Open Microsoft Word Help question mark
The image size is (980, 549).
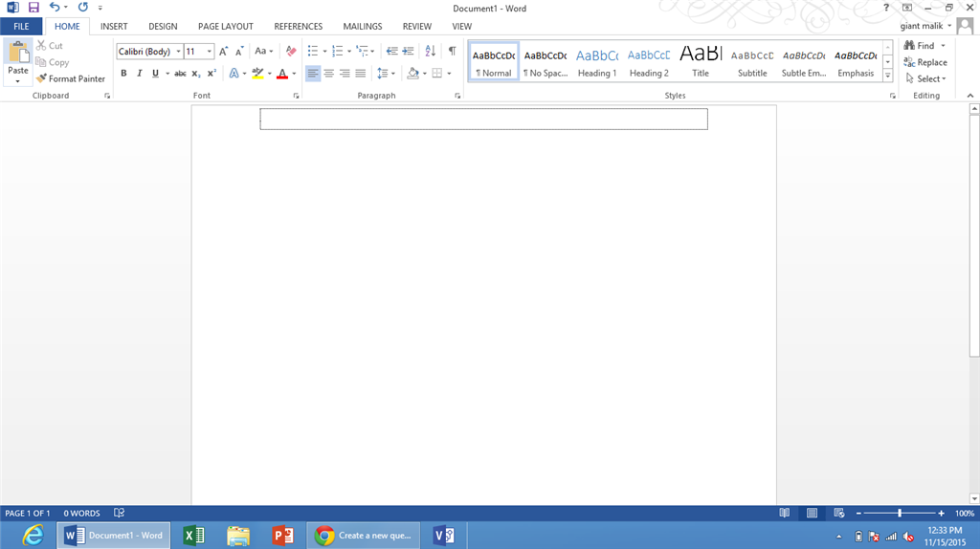[x=885, y=8]
